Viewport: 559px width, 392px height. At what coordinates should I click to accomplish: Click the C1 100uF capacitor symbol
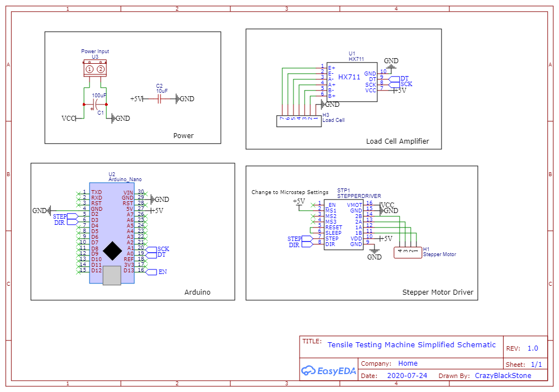point(95,105)
